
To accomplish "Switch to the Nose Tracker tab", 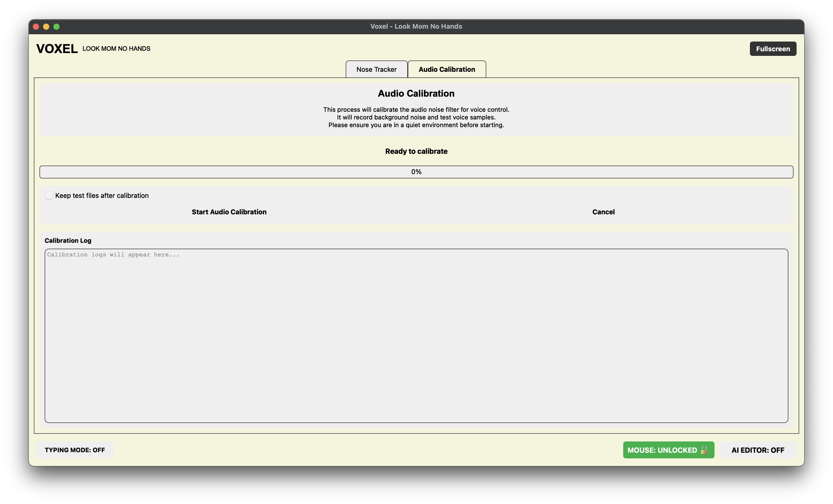I will point(376,69).
